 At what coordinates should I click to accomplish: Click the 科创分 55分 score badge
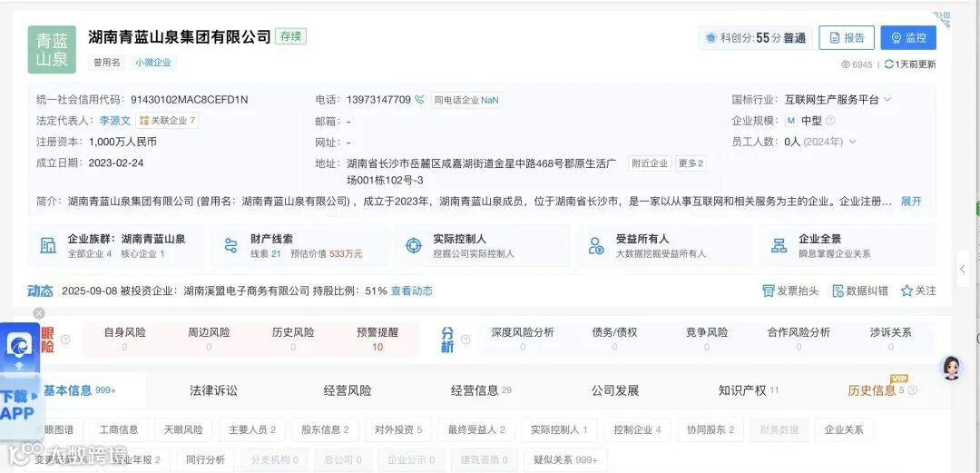coord(756,37)
